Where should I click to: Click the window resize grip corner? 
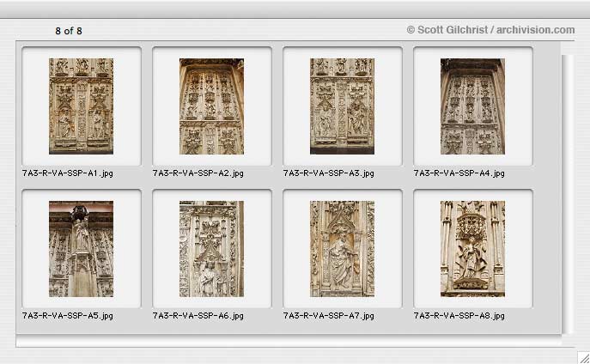pos(584,358)
